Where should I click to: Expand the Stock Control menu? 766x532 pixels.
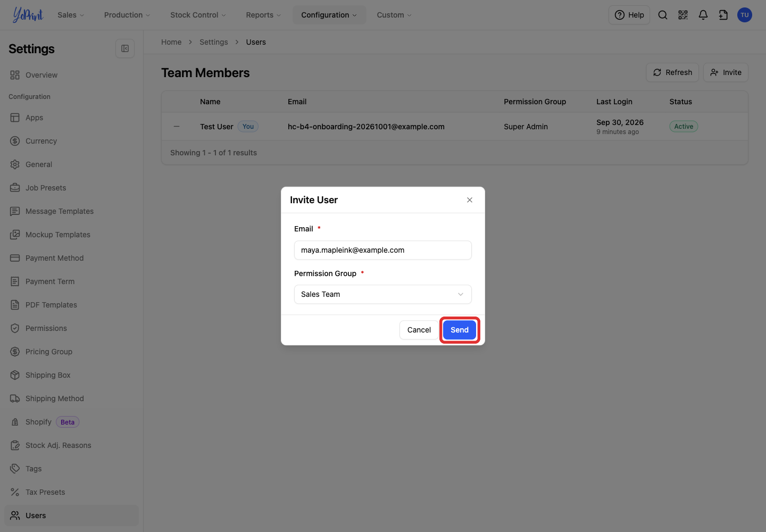point(198,15)
